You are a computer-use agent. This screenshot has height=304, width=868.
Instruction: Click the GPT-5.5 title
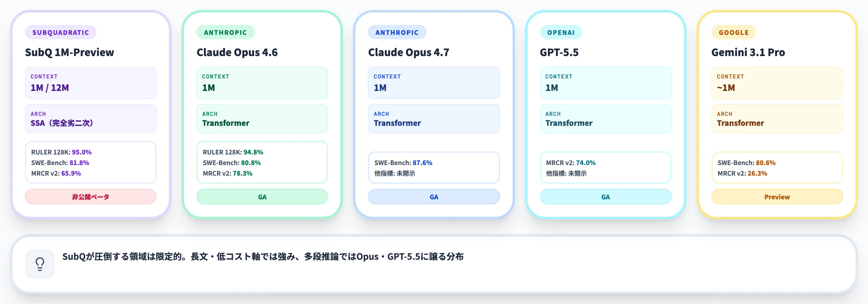pyautogui.click(x=559, y=52)
